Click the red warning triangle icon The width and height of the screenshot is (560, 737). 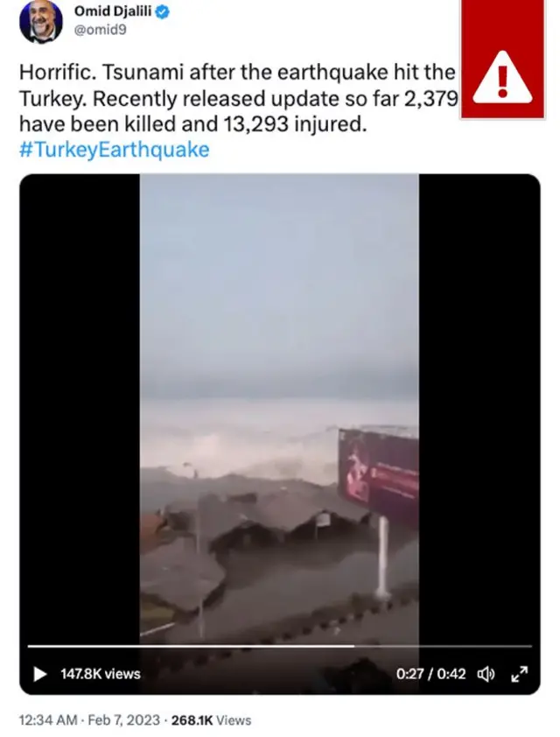[502, 77]
